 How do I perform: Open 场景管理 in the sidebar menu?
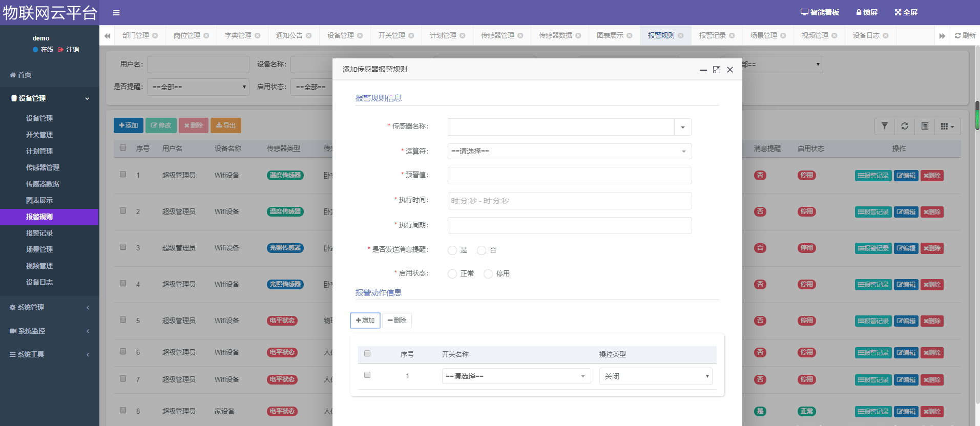pyautogui.click(x=39, y=249)
